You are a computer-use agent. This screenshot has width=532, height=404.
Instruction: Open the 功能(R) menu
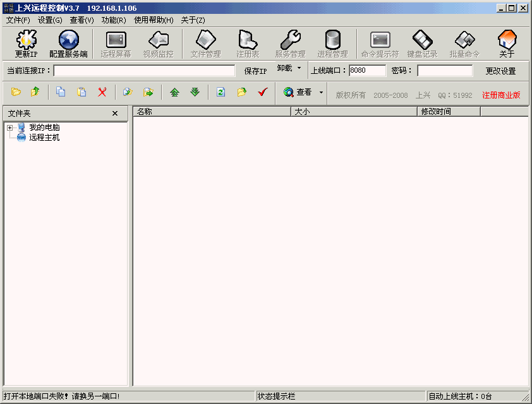pos(114,20)
